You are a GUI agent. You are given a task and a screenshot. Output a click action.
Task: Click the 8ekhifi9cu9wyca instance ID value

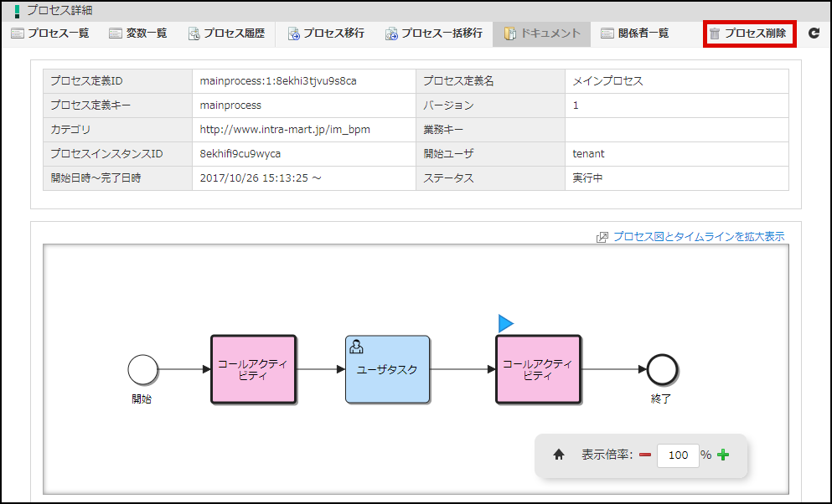click(x=240, y=154)
